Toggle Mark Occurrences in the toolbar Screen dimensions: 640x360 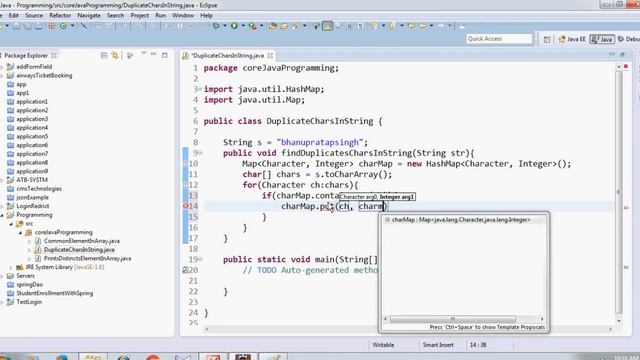[327, 26]
